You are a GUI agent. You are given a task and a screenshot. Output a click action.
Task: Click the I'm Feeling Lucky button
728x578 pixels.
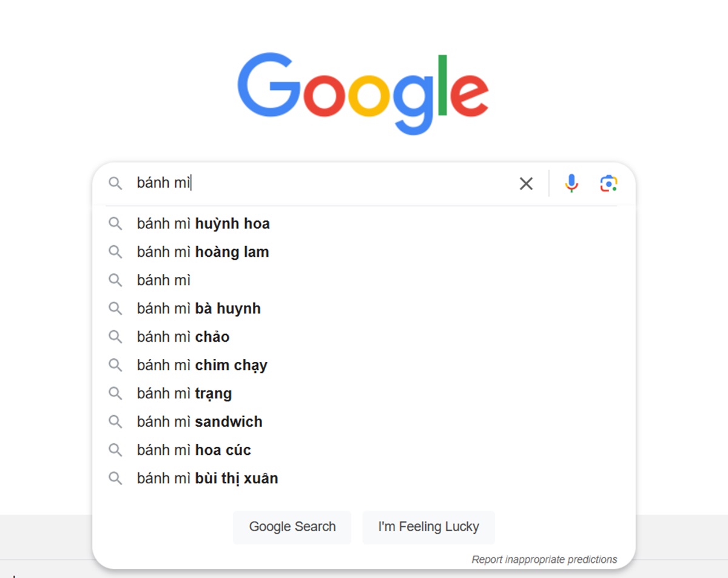428,527
